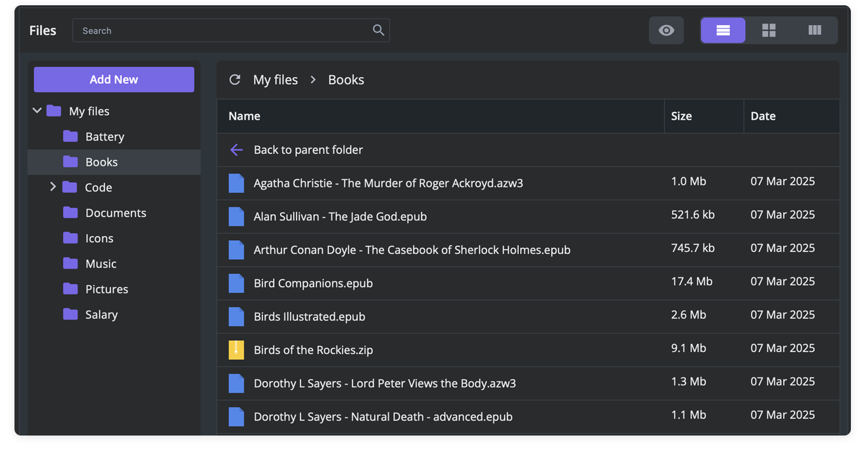The width and height of the screenshot is (868, 450).
Task: Open My files from the breadcrumb
Action: (x=276, y=79)
